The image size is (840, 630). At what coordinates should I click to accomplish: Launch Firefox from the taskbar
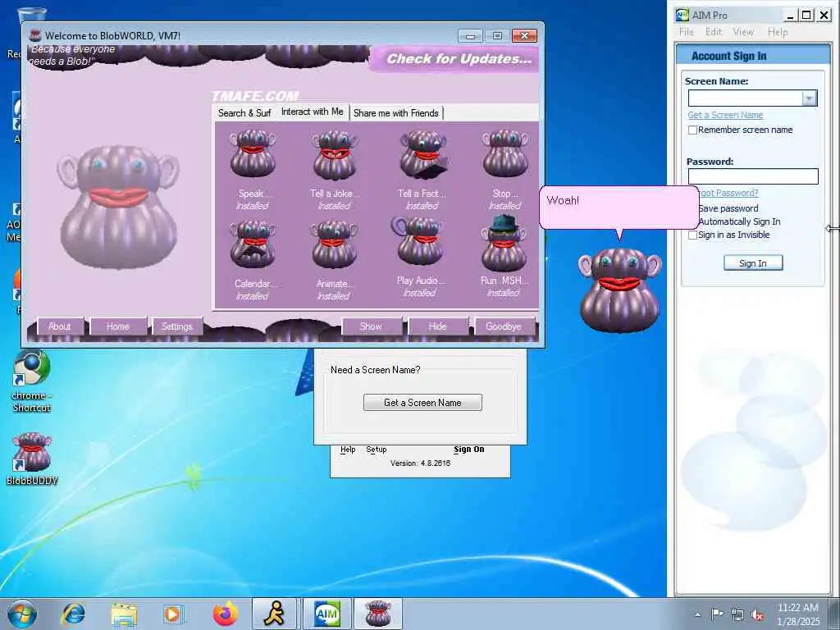(x=226, y=614)
